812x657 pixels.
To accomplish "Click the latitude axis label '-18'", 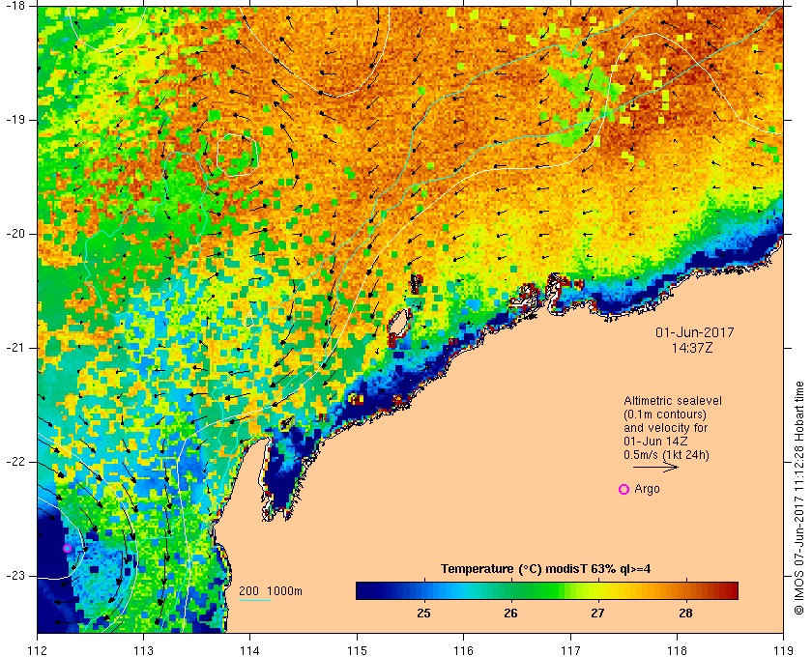I will tap(14, 5).
